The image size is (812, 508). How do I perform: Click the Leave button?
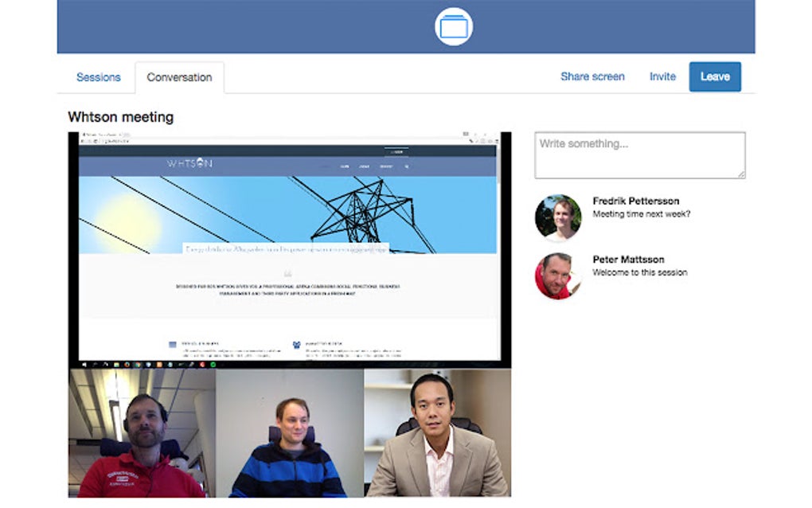[x=715, y=76]
